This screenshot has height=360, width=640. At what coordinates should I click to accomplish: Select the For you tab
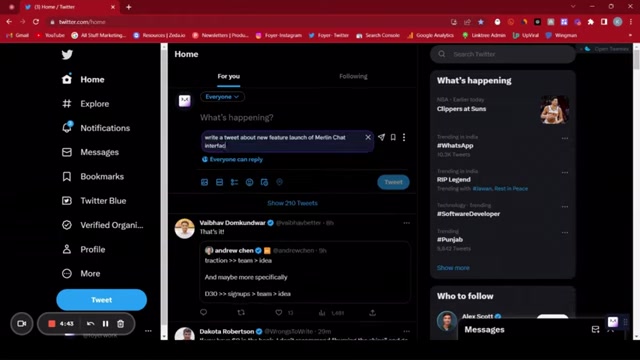[x=229, y=76]
